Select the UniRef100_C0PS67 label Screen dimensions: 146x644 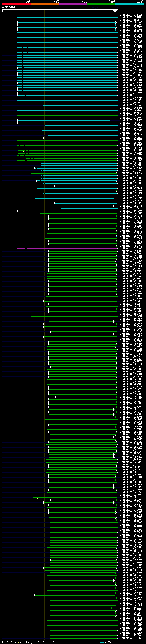coord(131,130)
